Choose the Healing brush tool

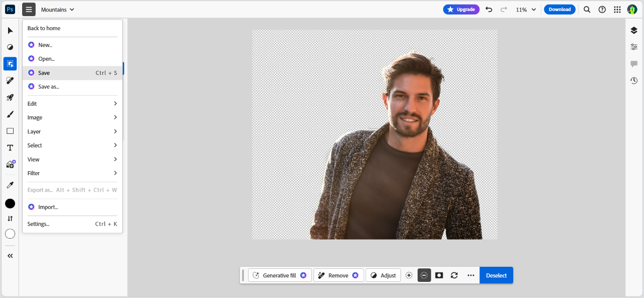pos(10,81)
